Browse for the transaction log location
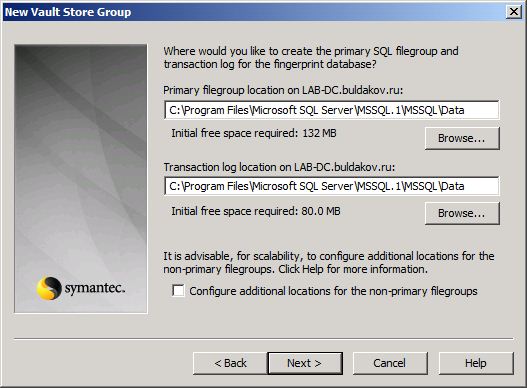This screenshot has height=388, width=527. [462, 213]
